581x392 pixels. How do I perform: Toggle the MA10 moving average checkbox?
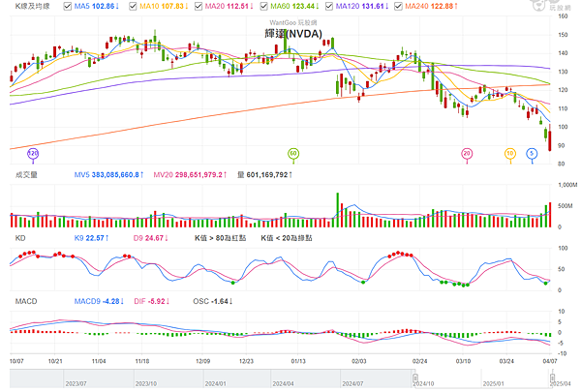(x=133, y=7)
